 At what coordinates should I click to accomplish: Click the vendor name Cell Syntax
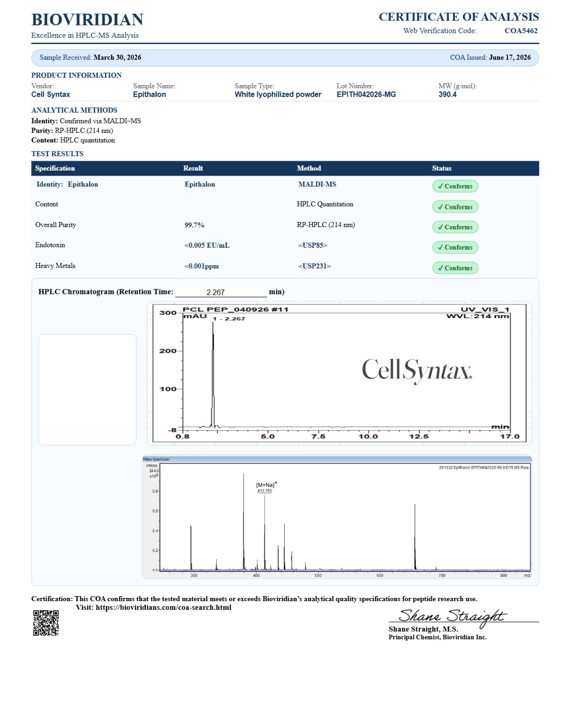(50, 95)
